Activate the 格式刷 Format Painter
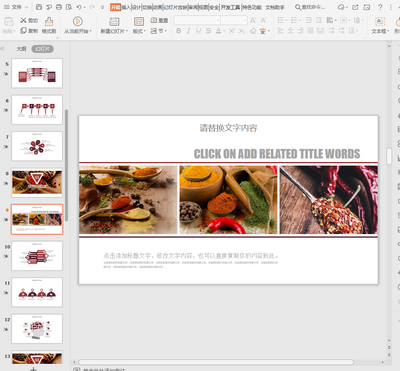Viewport: 400px width, 371px height. tap(49, 25)
